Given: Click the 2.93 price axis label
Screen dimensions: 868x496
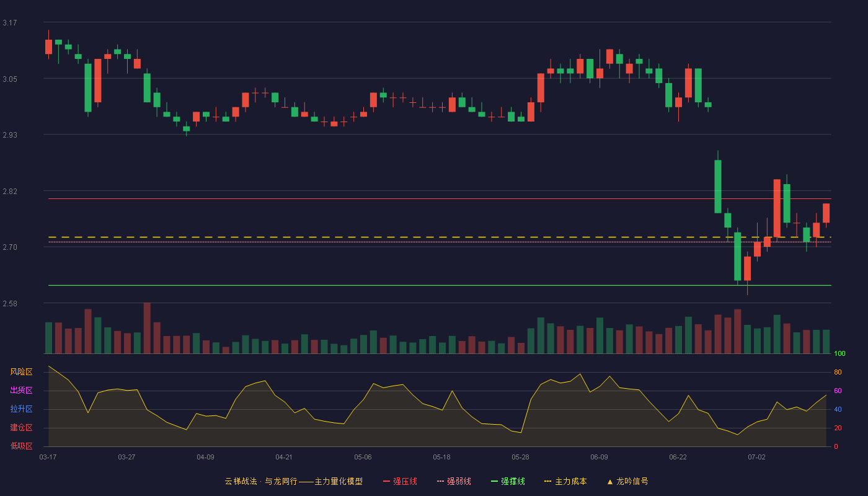Looking at the screenshot, I should 9,135.
